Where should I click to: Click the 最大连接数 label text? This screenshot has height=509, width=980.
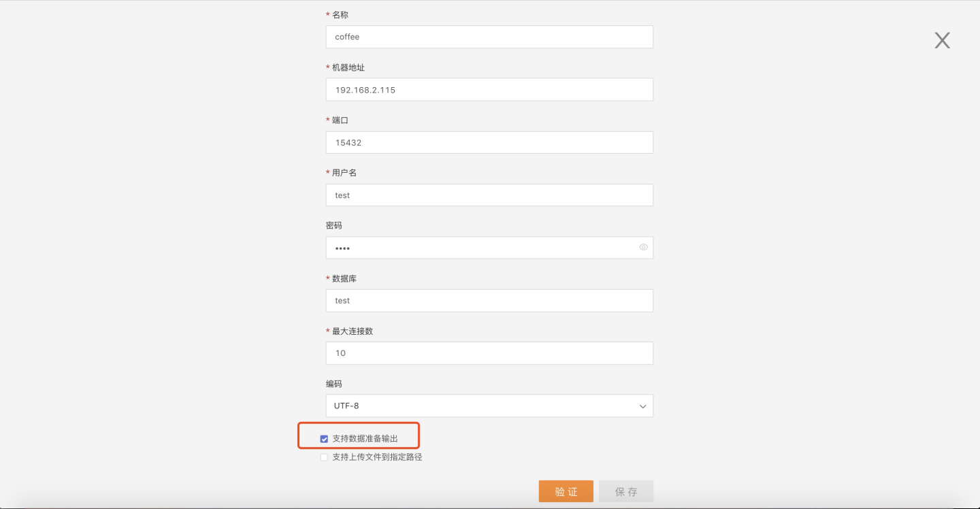(353, 331)
